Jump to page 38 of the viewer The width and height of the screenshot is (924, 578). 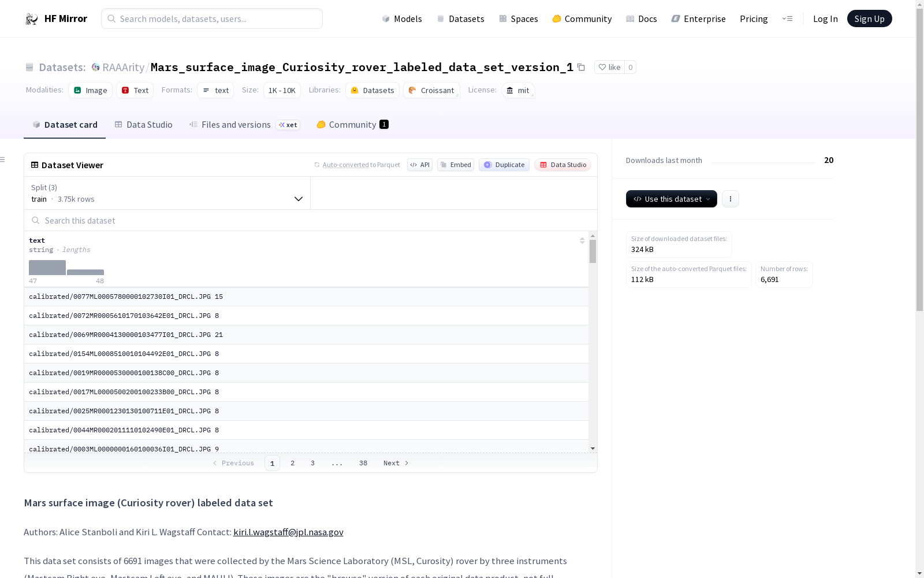click(x=363, y=463)
